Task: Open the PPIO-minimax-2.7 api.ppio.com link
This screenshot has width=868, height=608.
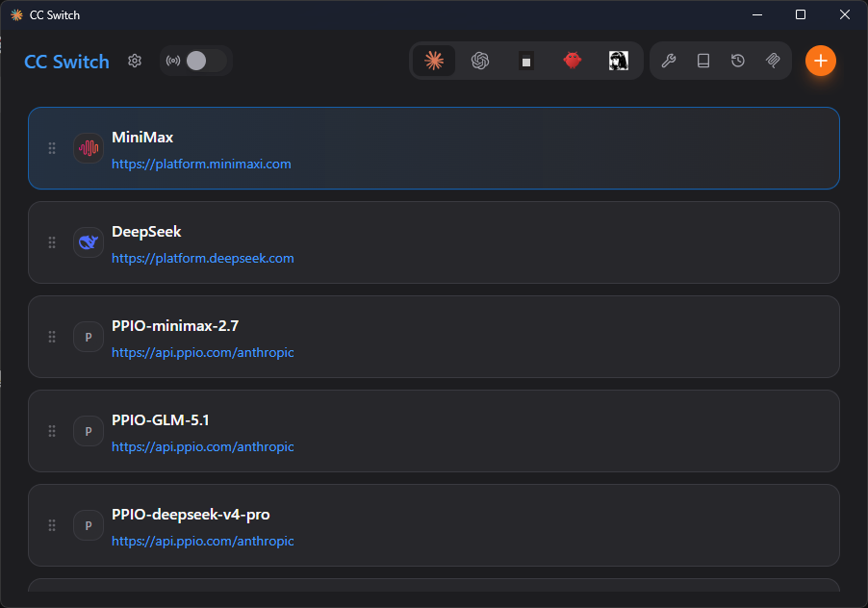Action: pos(203,352)
